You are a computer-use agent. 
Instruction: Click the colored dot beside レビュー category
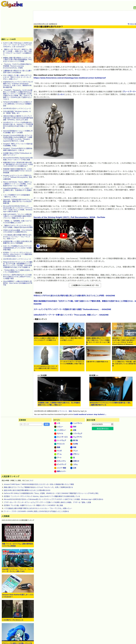click(x=55, y=427)
